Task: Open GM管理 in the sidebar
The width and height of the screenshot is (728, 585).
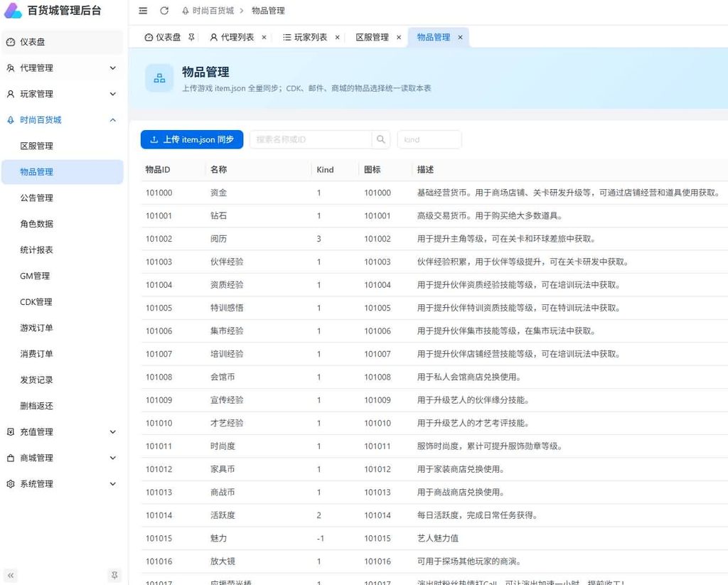Action: 63,276
